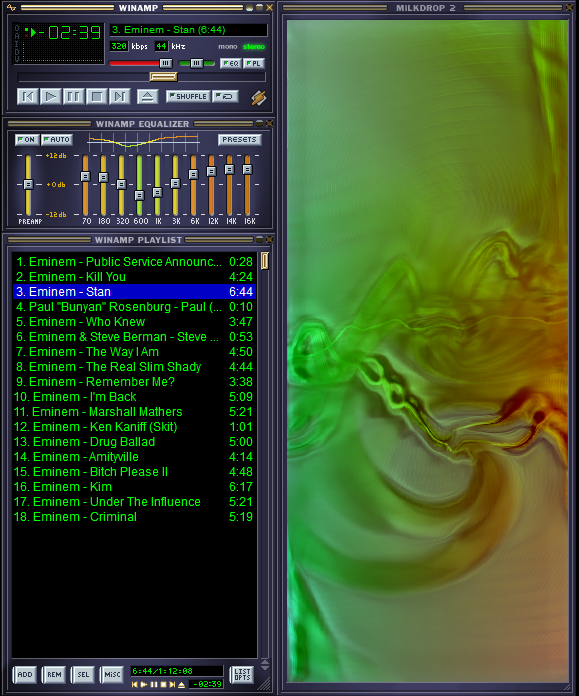Click the Play button in main window
The height and width of the screenshot is (696, 579).
(x=51, y=96)
